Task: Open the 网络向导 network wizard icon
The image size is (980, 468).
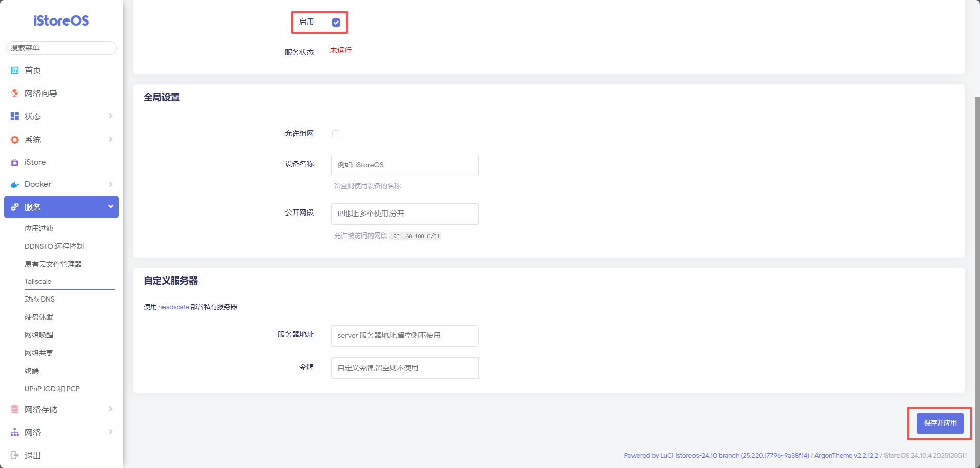Action: click(x=14, y=93)
